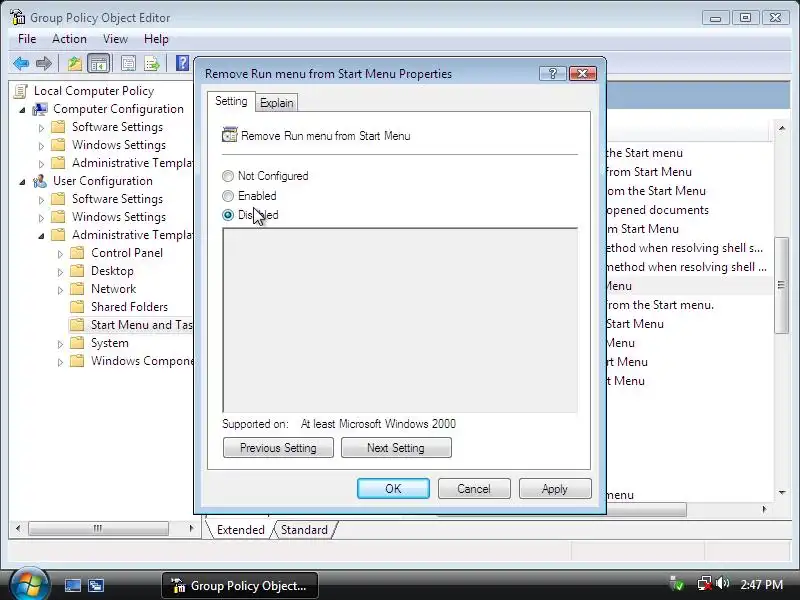Click the settings list scroll down arrow
Image resolution: width=800 pixels, height=600 pixels.
[782, 492]
